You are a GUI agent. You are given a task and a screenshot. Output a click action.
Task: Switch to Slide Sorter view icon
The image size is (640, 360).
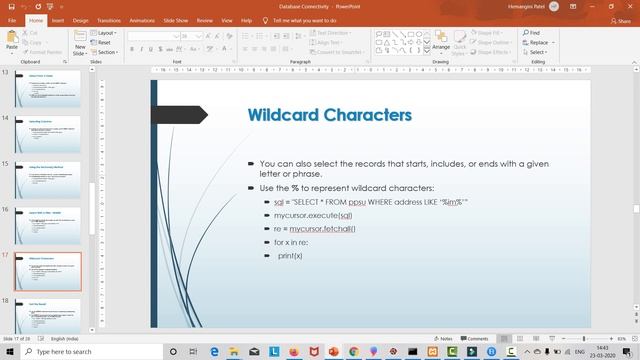[520, 339]
